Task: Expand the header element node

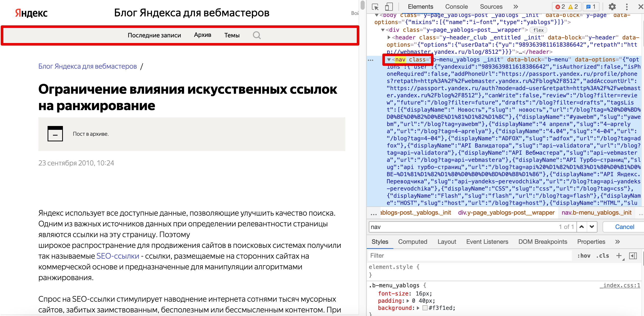Action: pyautogui.click(x=389, y=37)
